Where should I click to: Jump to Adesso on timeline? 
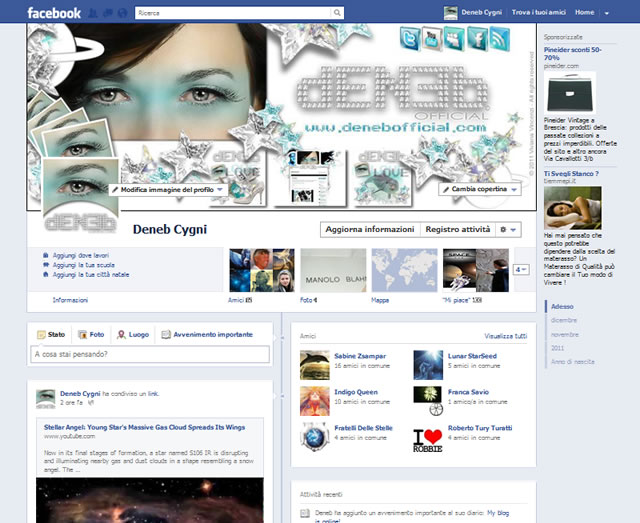pos(562,306)
